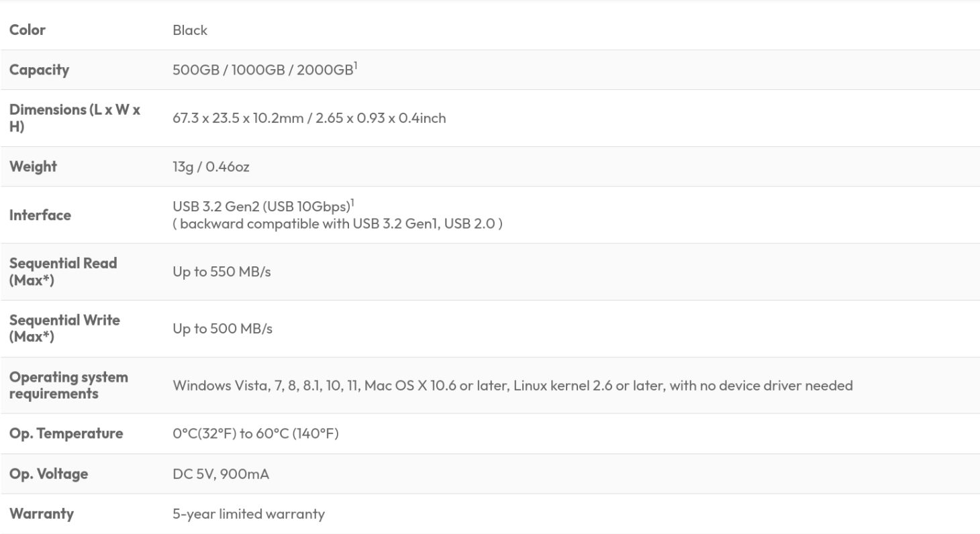The image size is (980, 534).
Task: Click the 500GB / 1000GB / 2000GB capacity text
Action: point(262,70)
